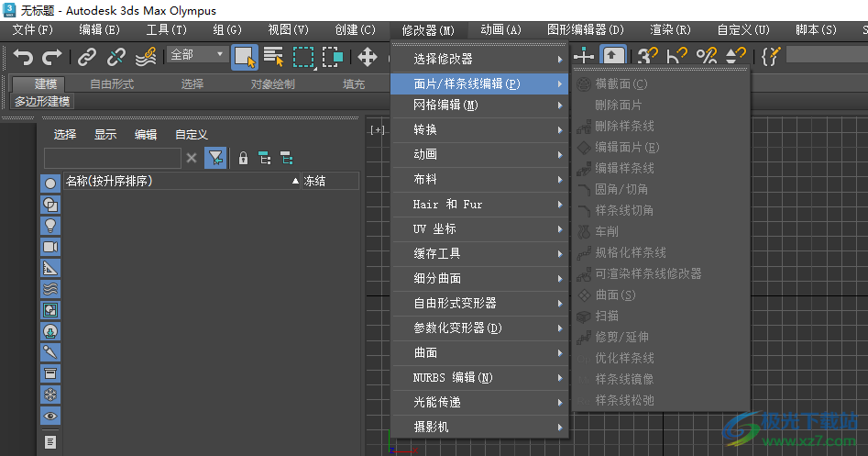Screen dimensions: 868x456
Task: Open the Select by Name list tool
Action: tap(273, 57)
